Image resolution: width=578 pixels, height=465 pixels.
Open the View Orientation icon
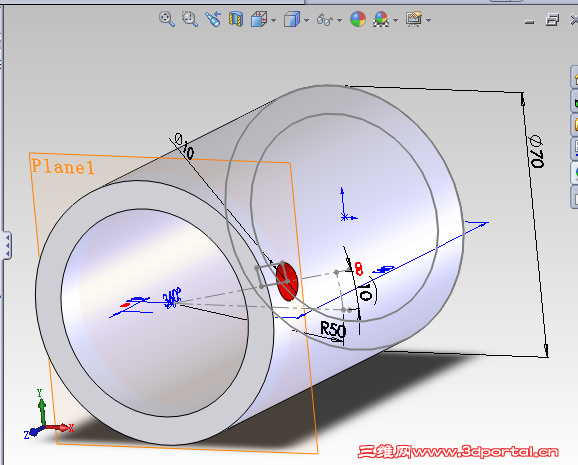pyautogui.click(x=259, y=19)
